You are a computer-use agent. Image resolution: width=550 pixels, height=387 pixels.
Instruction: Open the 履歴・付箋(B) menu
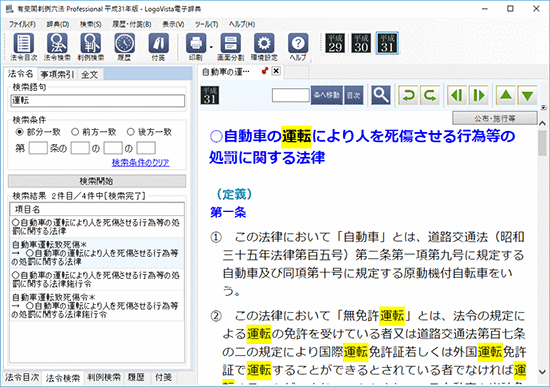132,24
